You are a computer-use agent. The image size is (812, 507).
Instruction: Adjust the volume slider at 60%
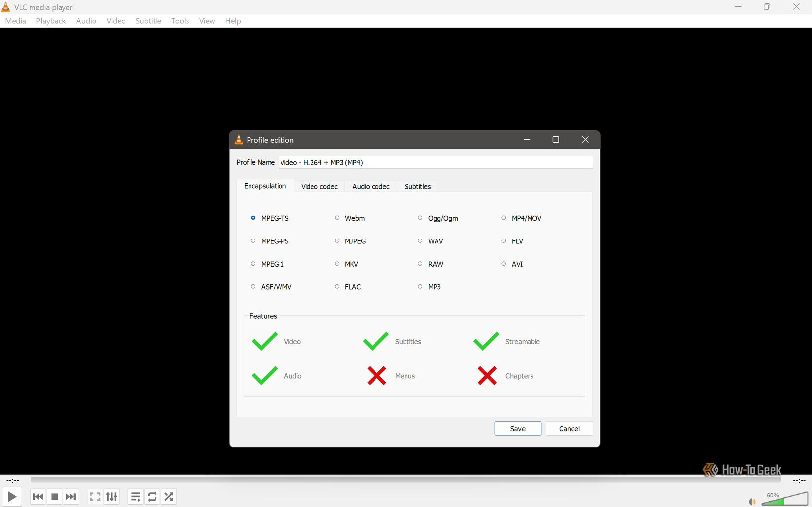784,499
